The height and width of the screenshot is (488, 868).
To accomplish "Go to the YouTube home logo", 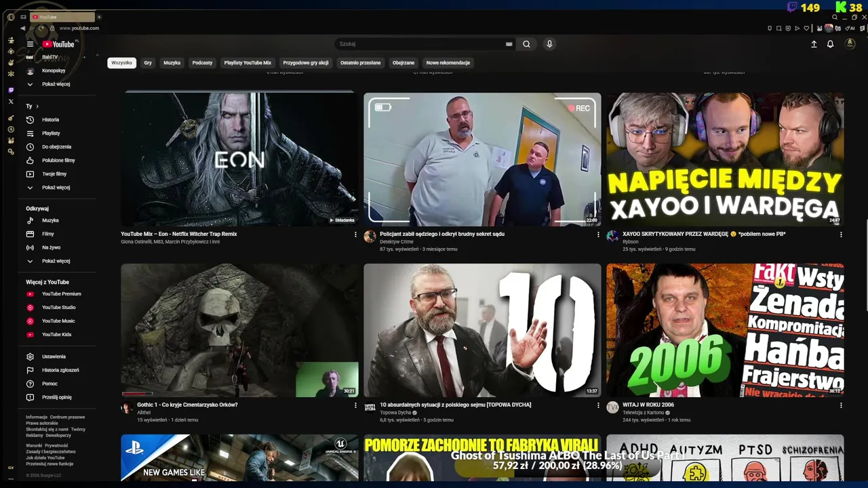I will (58, 44).
